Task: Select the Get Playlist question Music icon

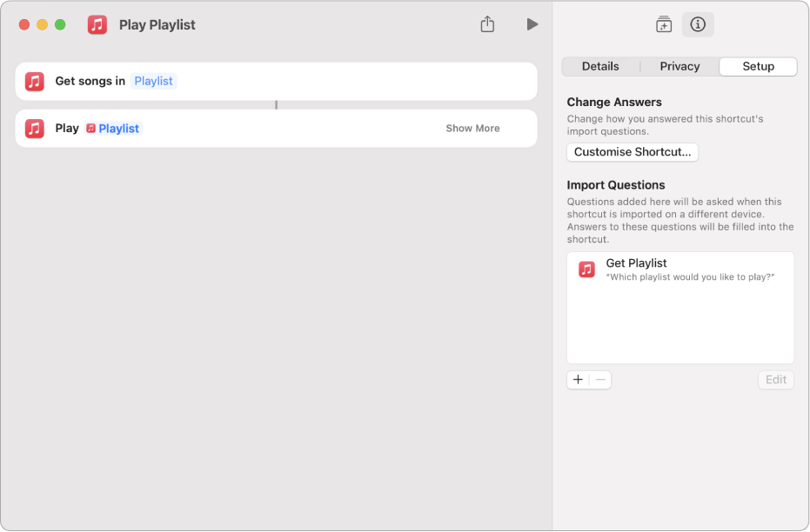Action: coord(586,269)
